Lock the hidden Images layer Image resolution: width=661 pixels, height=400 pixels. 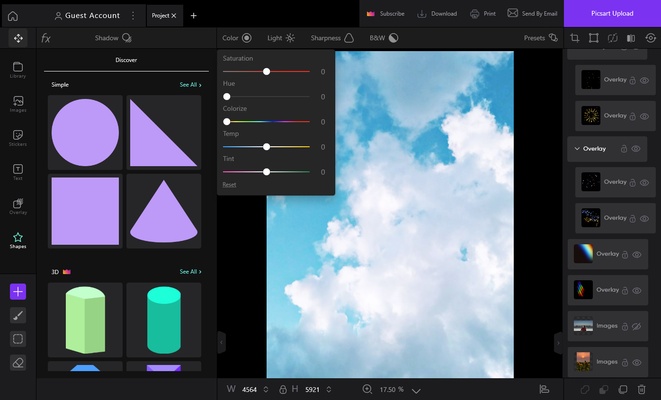(x=625, y=326)
